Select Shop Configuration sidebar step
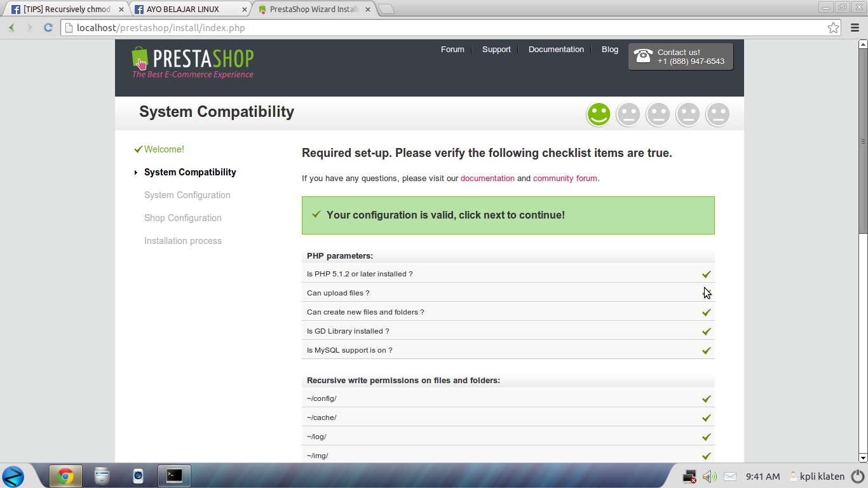868x488 pixels. pos(183,218)
